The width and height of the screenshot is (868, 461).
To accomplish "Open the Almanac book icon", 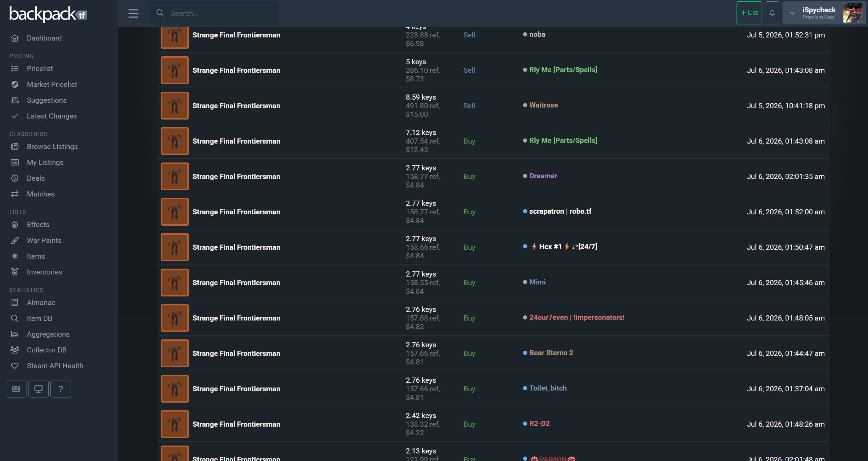I will pyautogui.click(x=15, y=303).
